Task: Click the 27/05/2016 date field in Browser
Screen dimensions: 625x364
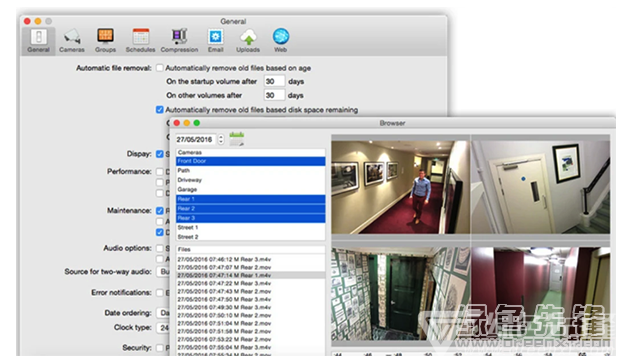Action: pos(196,140)
